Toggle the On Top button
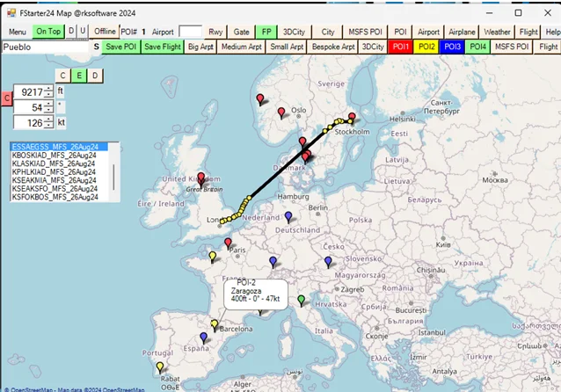 tap(48, 32)
